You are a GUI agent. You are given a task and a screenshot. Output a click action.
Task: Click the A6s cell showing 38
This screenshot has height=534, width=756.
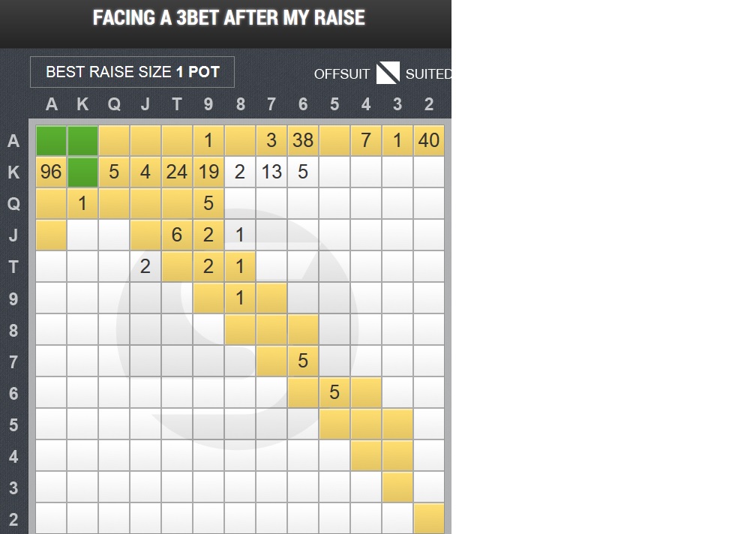click(303, 140)
